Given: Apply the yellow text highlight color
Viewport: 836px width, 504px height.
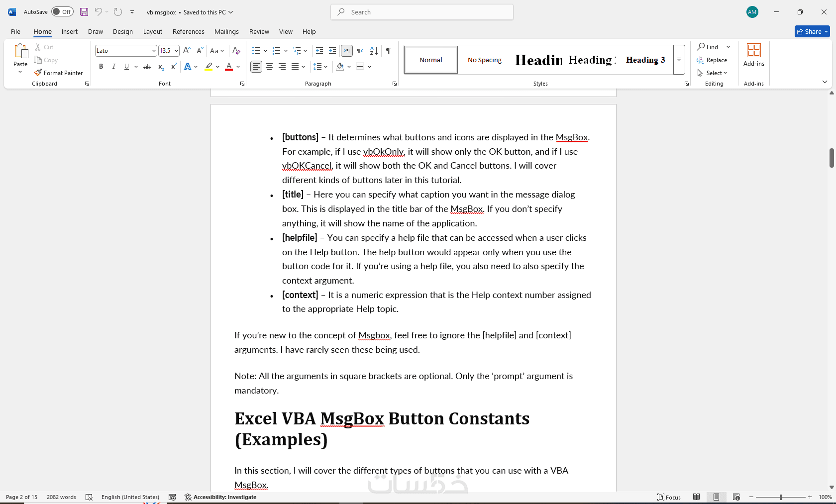Looking at the screenshot, I should [209, 67].
